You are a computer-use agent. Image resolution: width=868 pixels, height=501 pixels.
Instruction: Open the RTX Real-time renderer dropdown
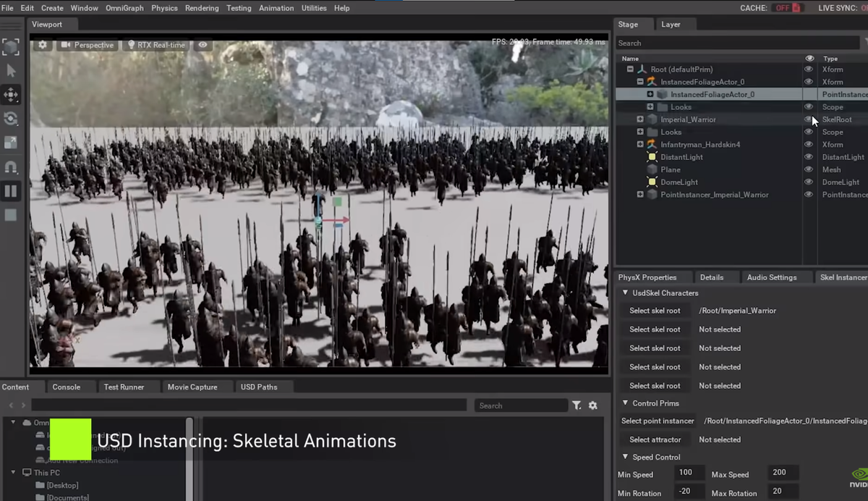tap(156, 45)
